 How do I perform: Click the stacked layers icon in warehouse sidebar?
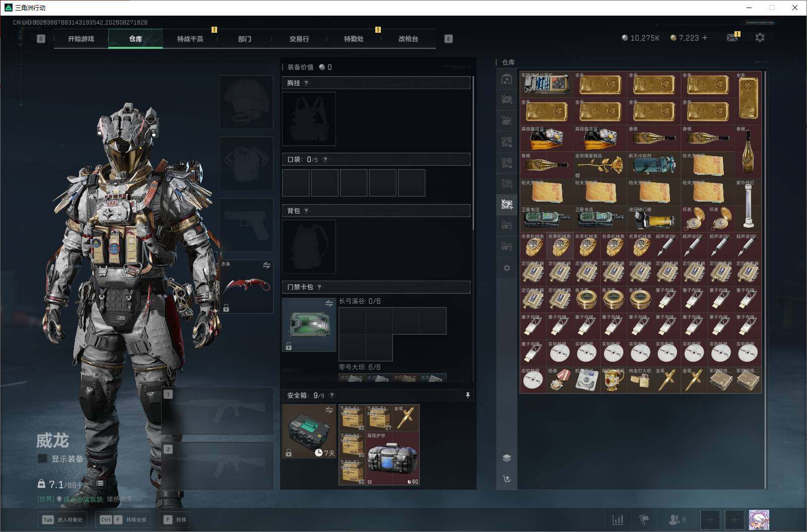(x=507, y=458)
